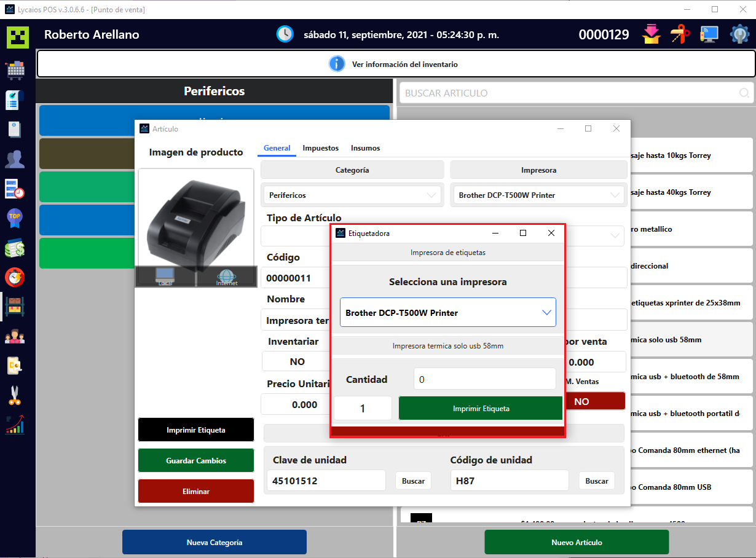This screenshot has height=558, width=756.
Task: Open the settings gear with wrench icon
Action: click(739, 34)
